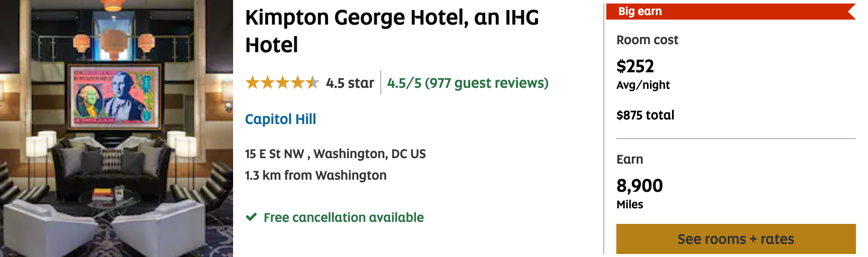The height and width of the screenshot is (257, 868).
Task: Click the 8,900 Miles earn amount
Action: (x=639, y=186)
